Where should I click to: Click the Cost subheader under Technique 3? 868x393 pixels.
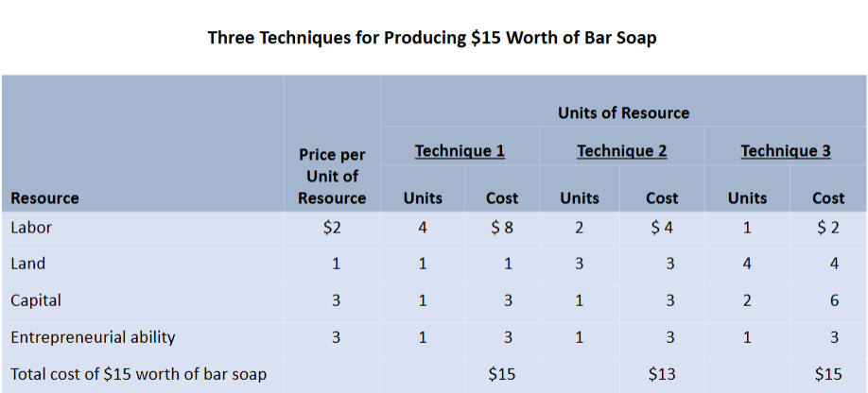click(828, 198)
